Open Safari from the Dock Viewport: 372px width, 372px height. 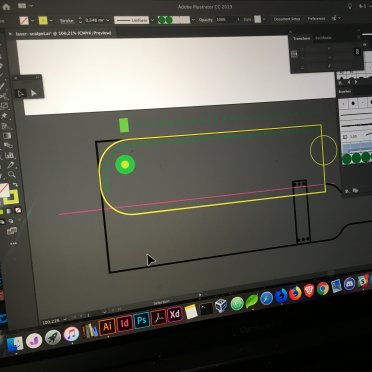point(267,298)
